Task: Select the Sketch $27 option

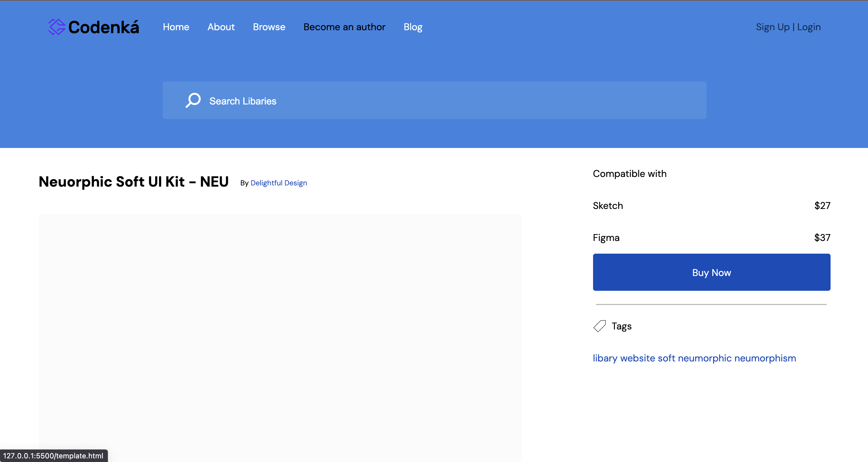Action: pos(711,205)
